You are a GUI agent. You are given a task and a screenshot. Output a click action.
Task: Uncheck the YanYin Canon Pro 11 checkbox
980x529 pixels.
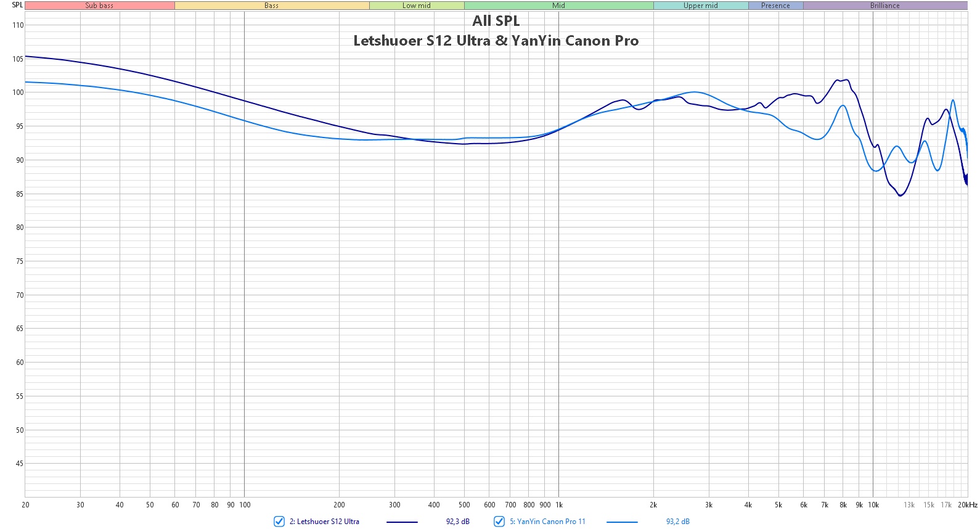coord(499,522)
